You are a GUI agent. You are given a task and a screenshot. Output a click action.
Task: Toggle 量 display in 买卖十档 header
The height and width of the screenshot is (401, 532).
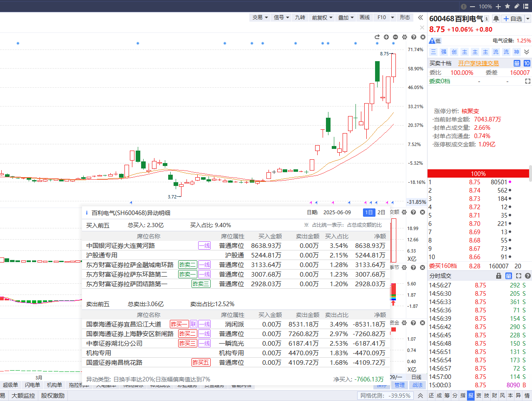click(517, 63)
